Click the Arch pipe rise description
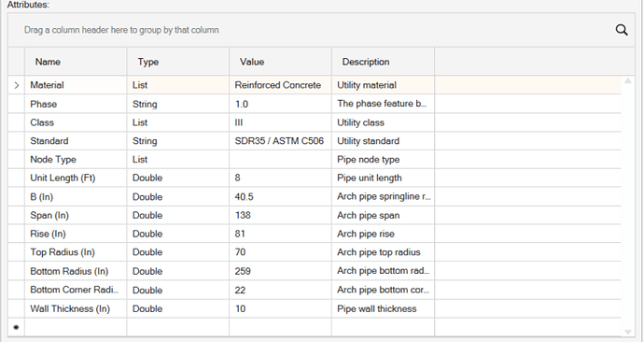Screen dimensions: 644x342 point(383,234)
